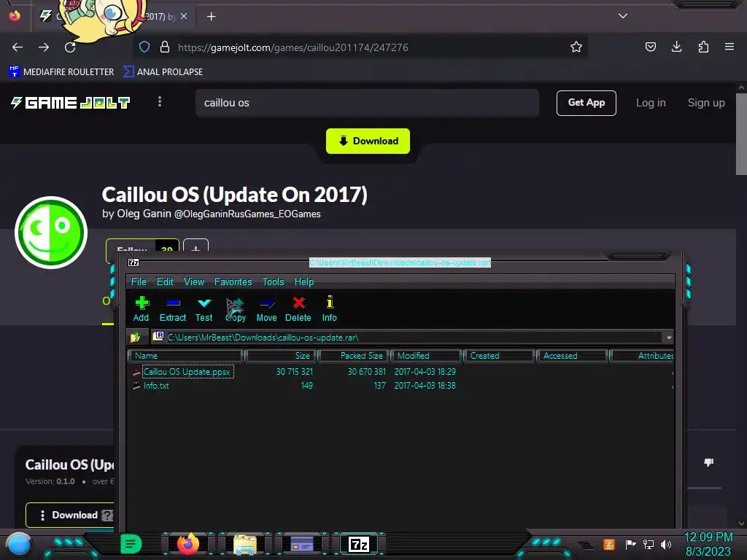Click the green game avatar thumbnail

[x=51, y=233]
